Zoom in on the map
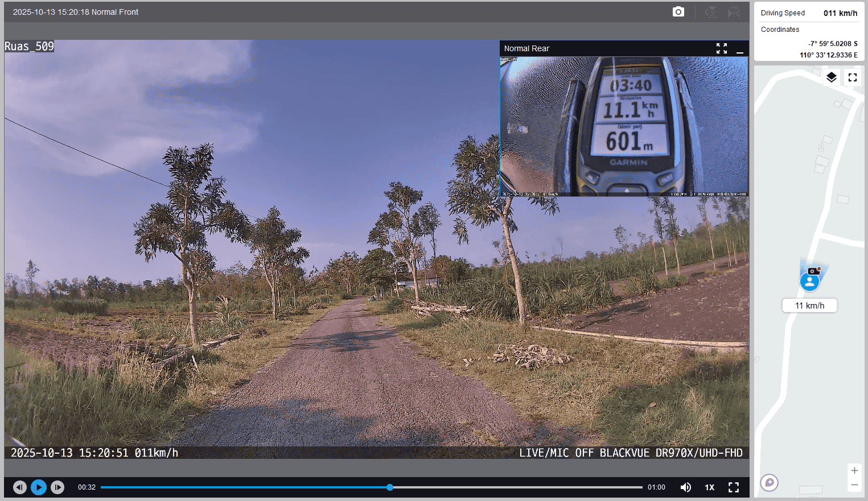Viewport: 868px width, 501px height. (854, 471)
